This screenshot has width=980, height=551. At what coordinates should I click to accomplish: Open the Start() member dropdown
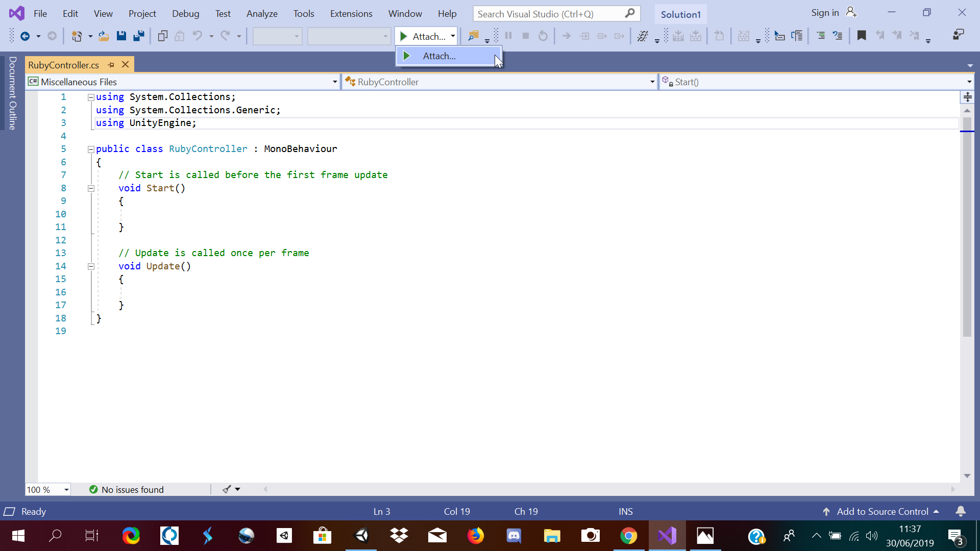[969, 82]
